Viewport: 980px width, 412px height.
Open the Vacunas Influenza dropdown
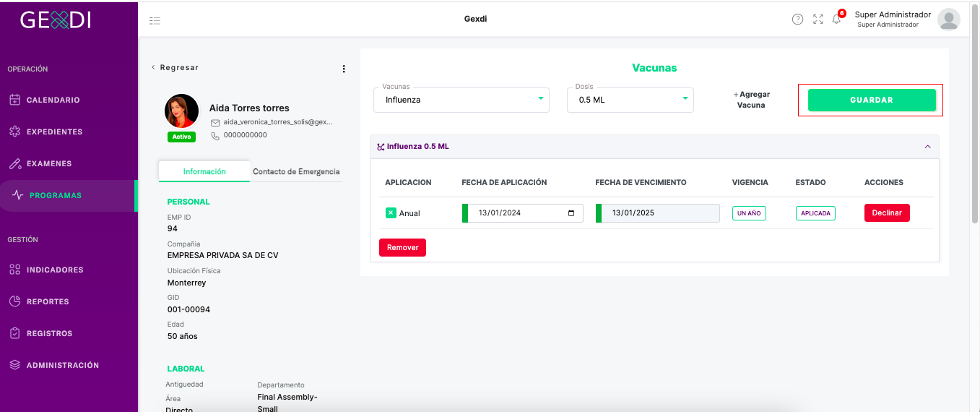tap(461, 100)
